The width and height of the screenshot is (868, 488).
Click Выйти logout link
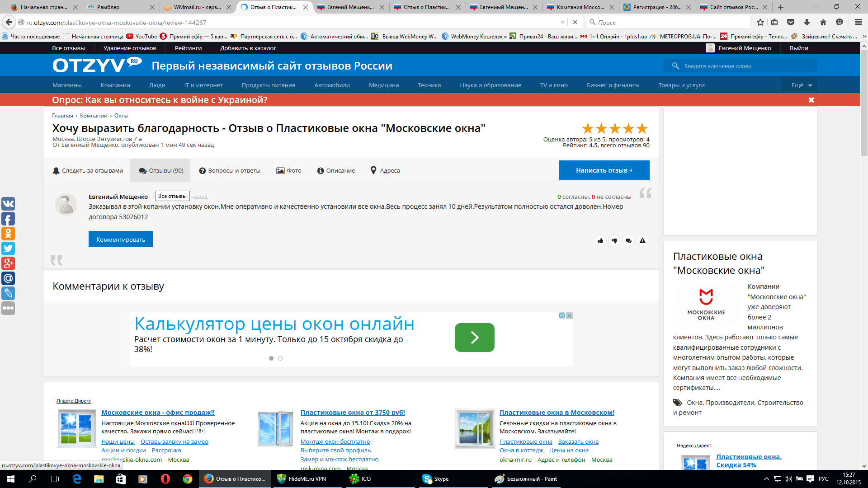[799, 48]
